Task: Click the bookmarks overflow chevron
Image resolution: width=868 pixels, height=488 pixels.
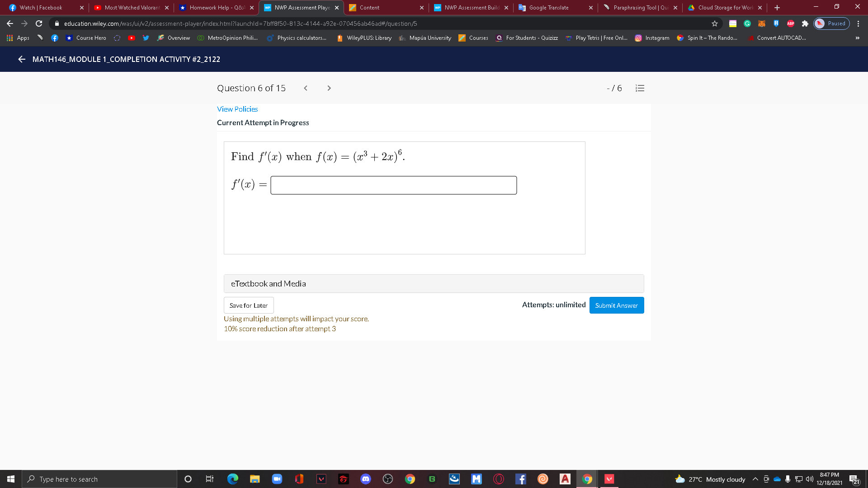Action: 857,38
